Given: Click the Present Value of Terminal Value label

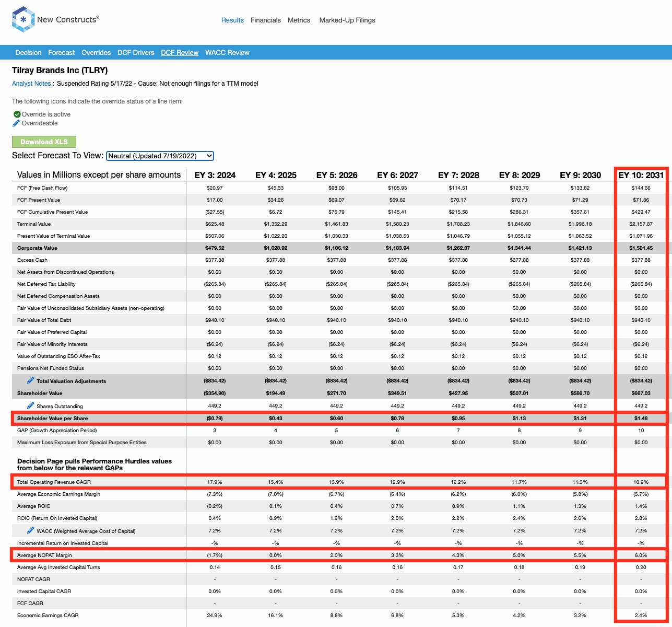Looking at the screenshot, I should click(53, 236).
